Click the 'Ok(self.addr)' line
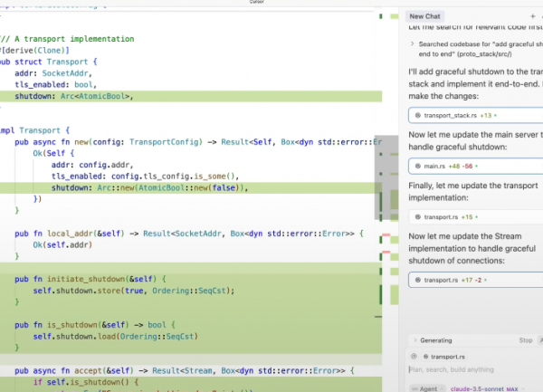This screenshot has height=392, width=543. tap(62, 244)
